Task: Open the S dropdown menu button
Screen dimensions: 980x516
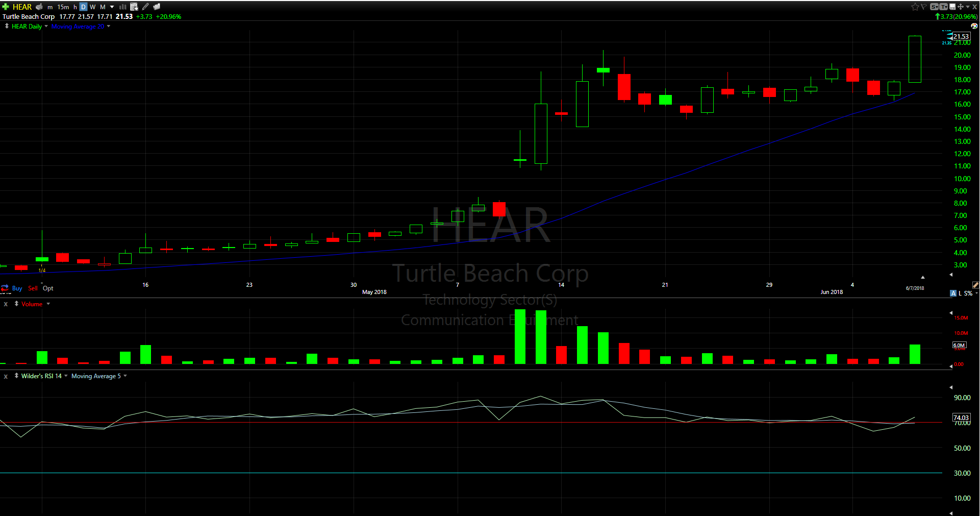Action: point(934,7)
